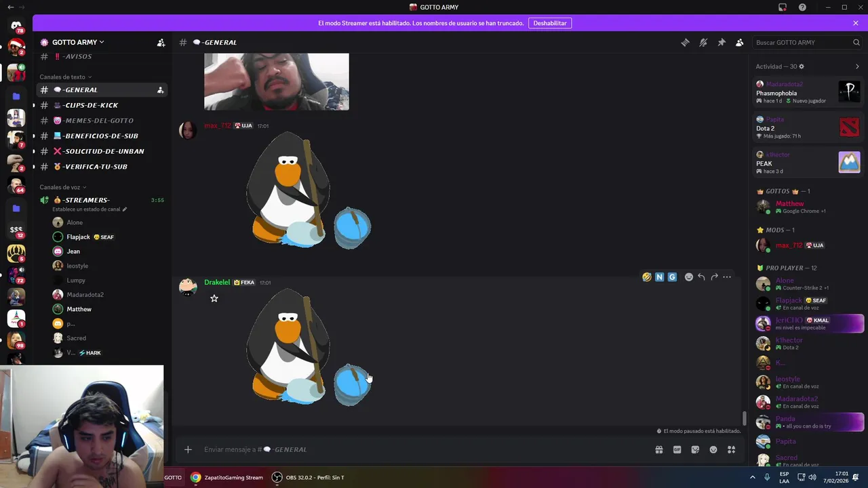Favorite the penguin GIF star icon
868x488 pixels.
click(x=214, y=298)
